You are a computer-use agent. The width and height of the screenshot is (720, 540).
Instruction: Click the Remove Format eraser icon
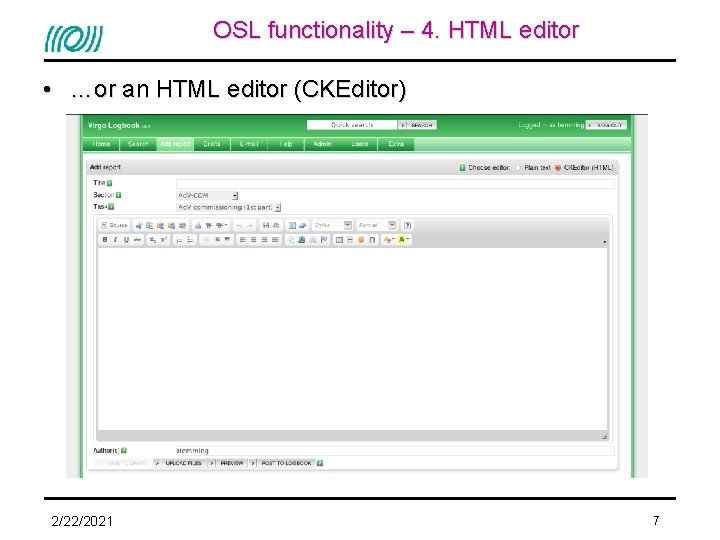point(302,225)
